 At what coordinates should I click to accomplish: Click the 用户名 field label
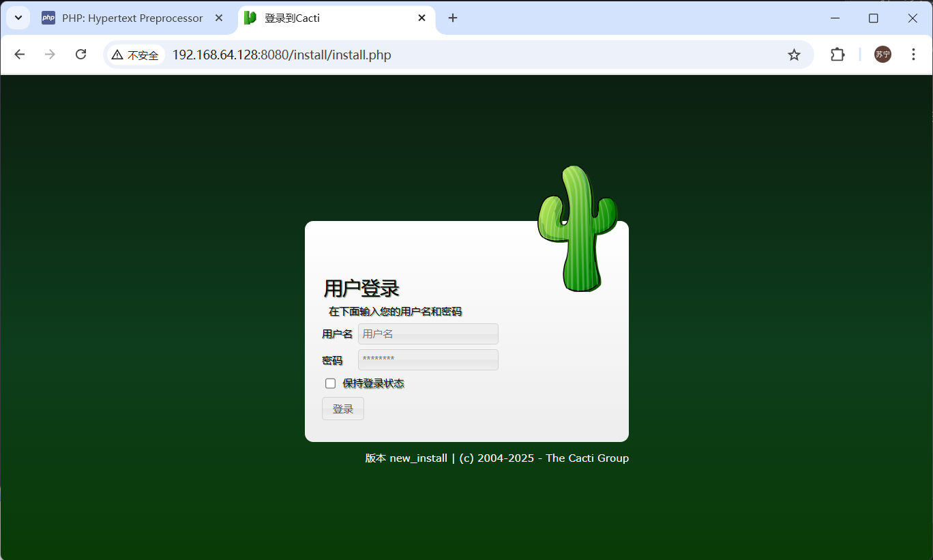pyautogui.click(x=338, y=334)
